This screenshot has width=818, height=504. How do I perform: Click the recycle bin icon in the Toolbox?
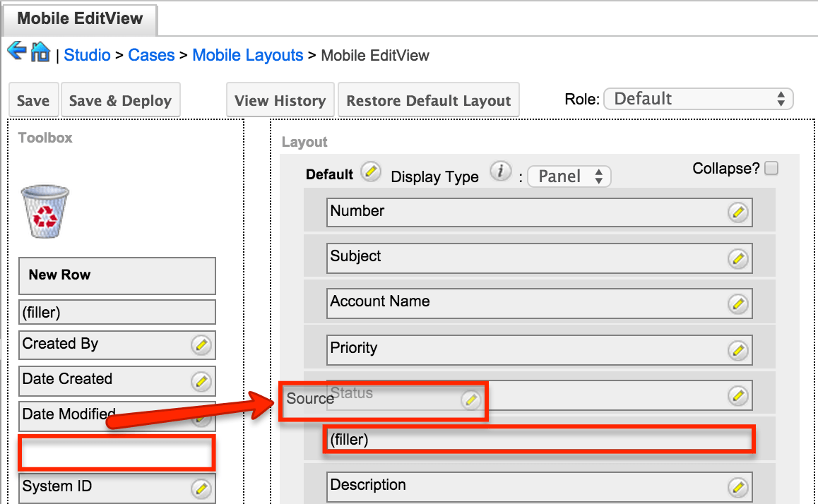click(x=44, y=210)
